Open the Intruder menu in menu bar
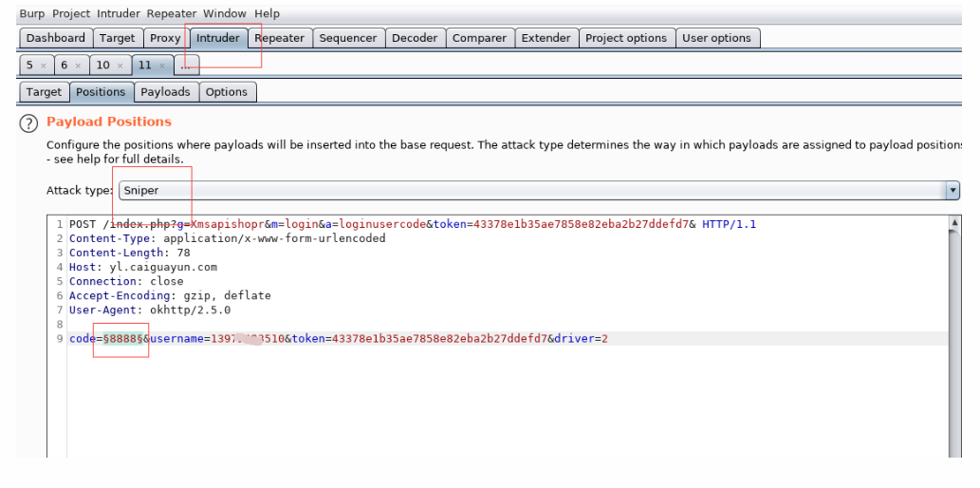 click(x=119, y=13)
